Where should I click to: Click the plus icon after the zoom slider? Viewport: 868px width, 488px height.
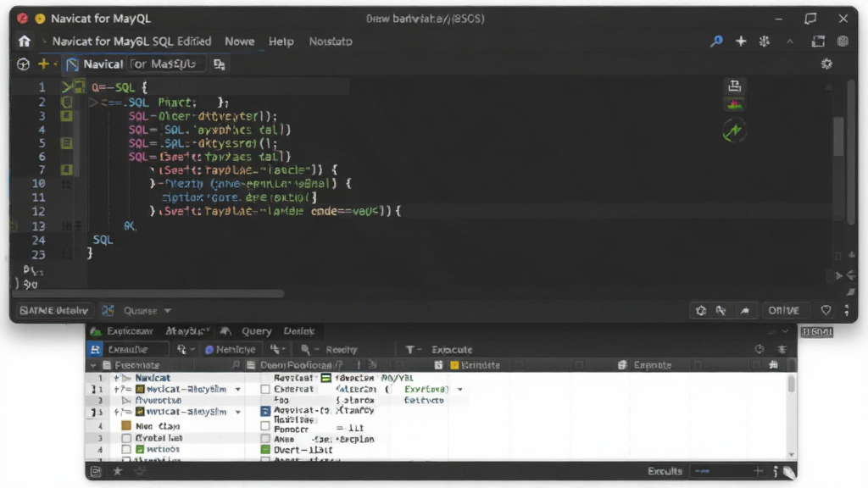pos(758,471)
